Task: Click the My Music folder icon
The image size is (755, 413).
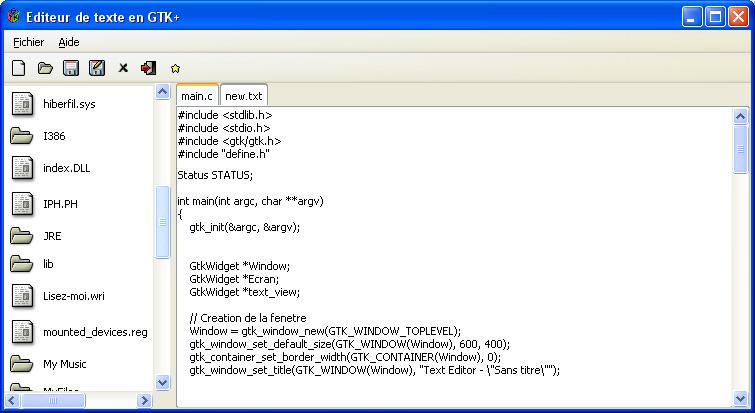Action: tap(22, 364)
